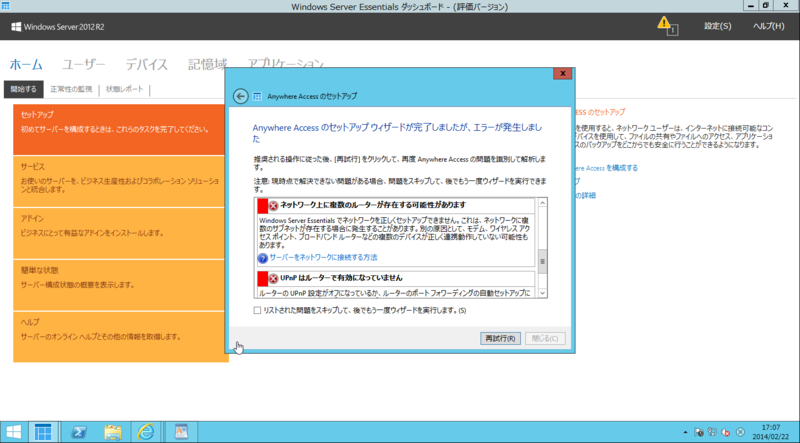Select the 開始する sub-tab
The width and height of the screenshot is (800, 443).
click(x=23, y=89)
